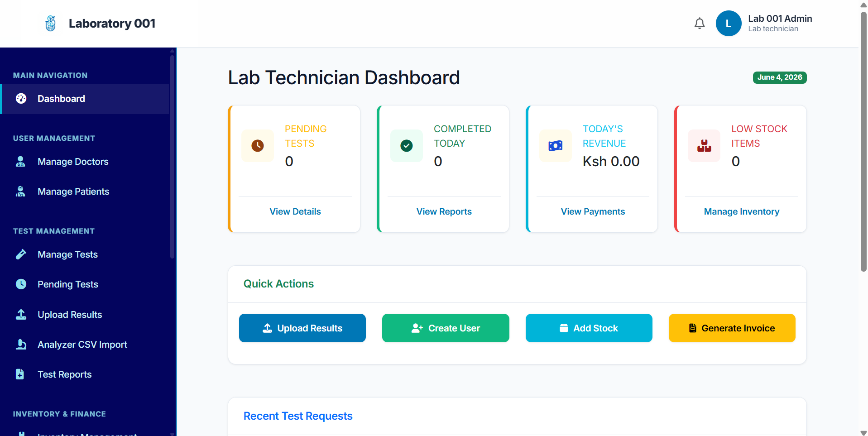Image resolution: width=868 pixels, height=436 pixels.
Task: Open the View Reports link
Action: (x=444, y=211)
